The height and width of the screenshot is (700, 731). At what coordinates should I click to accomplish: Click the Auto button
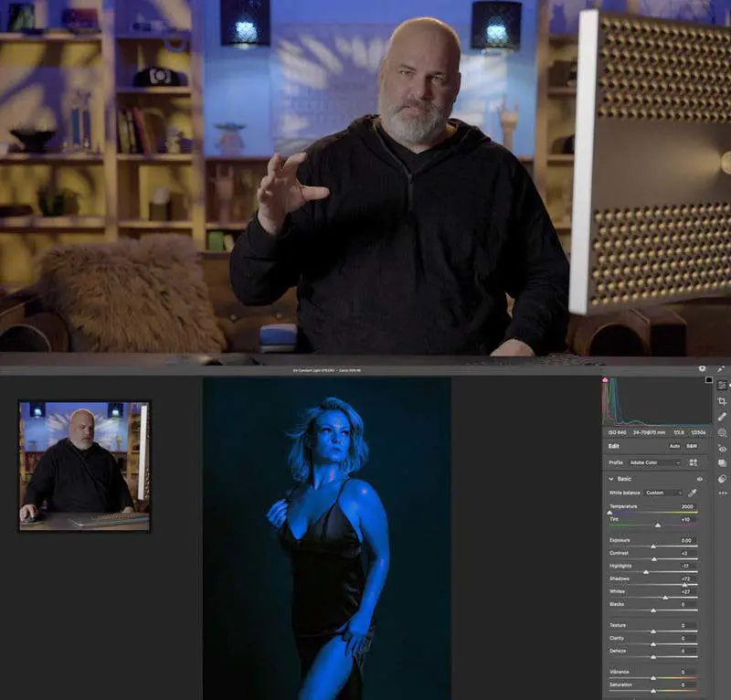[x=673, y=446]
